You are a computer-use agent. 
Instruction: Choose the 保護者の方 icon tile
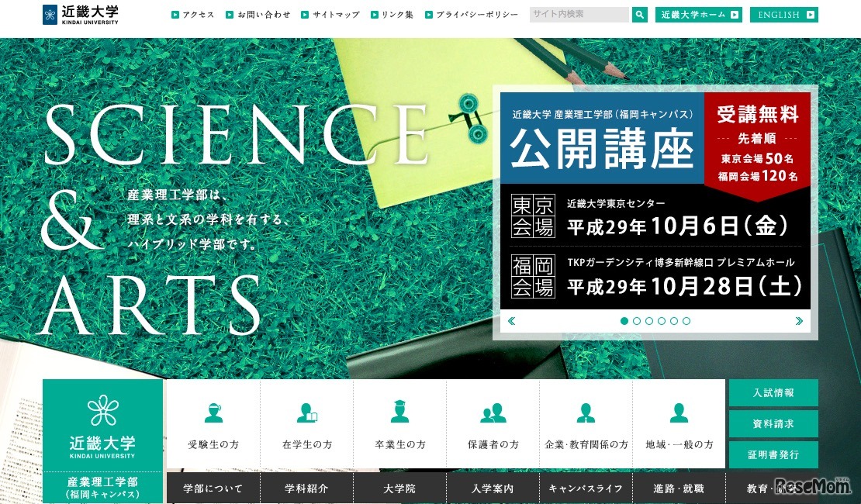pos(493,413)
